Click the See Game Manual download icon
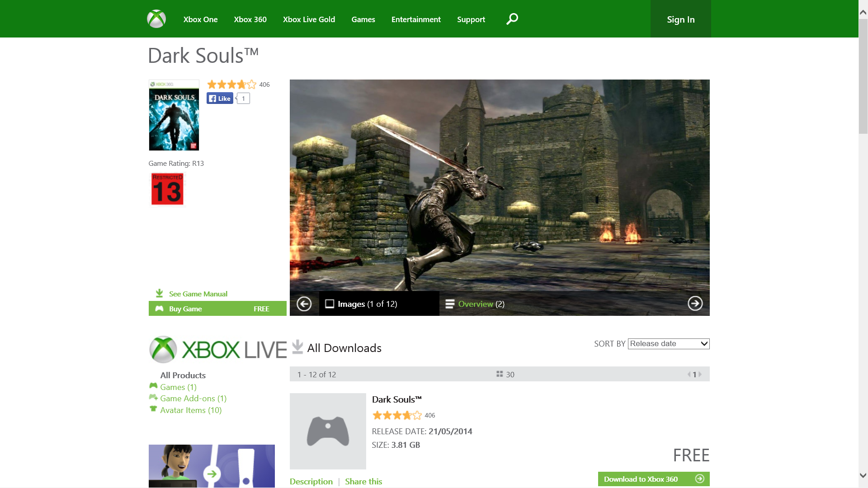 click(x=159, y=293)
